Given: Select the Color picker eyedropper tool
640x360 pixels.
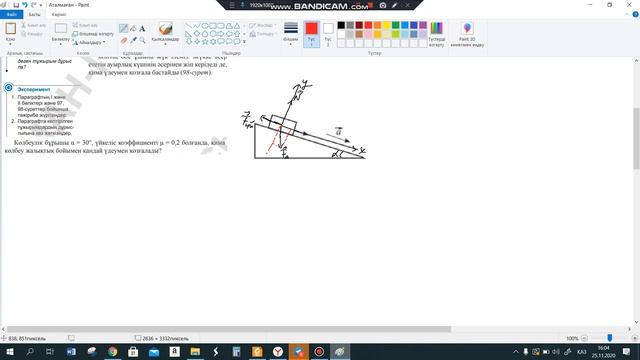Looking at the screenshot, I should point(133,40).
